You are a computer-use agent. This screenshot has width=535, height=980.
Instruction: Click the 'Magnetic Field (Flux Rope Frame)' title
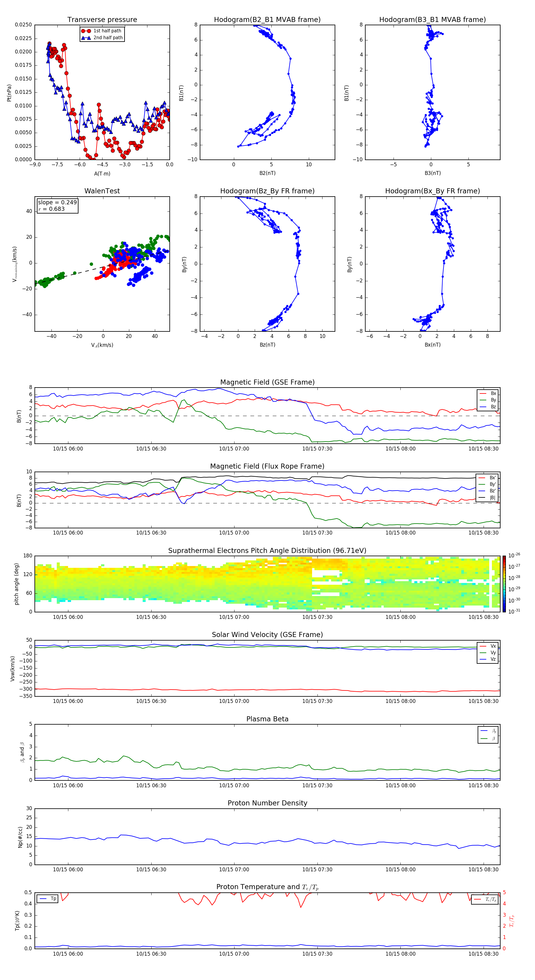coord(267,467)
